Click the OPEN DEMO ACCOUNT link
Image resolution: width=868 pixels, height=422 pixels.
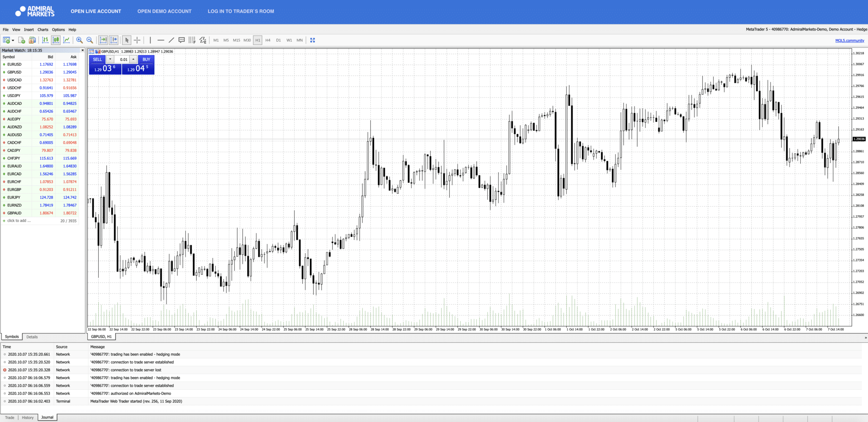(164, 11)
